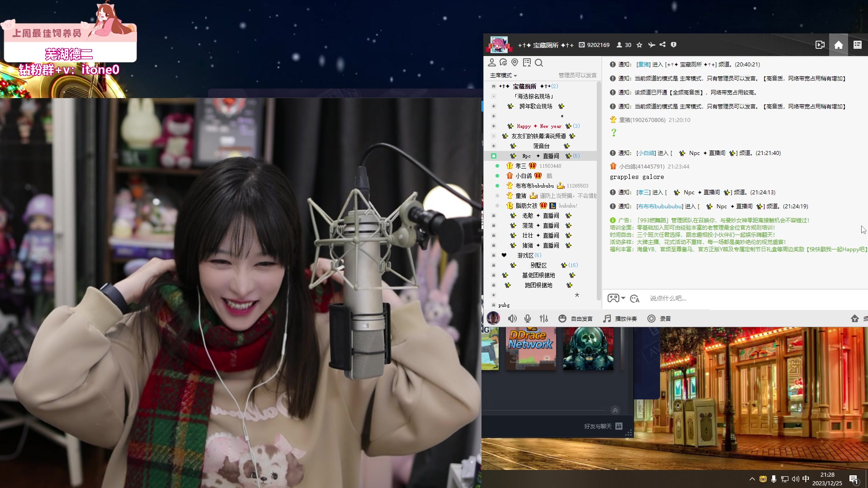868x488 pixels.
Task: Open the video live icon in header
Action: (x=820, y=45)
